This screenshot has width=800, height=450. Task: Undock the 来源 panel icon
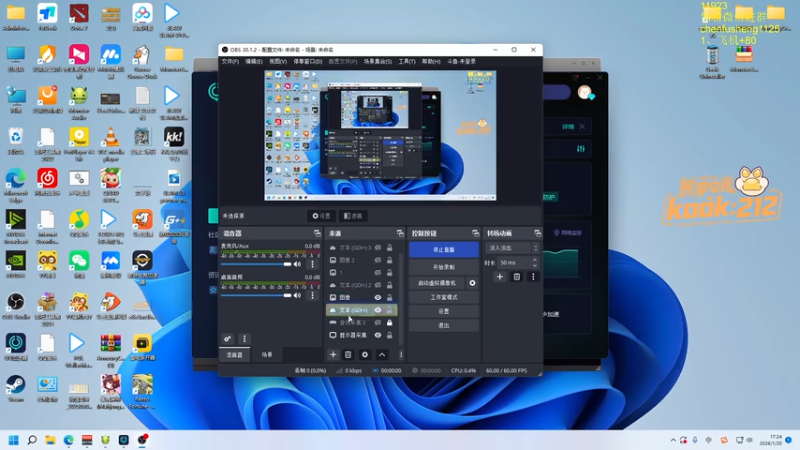click(400, 233)
